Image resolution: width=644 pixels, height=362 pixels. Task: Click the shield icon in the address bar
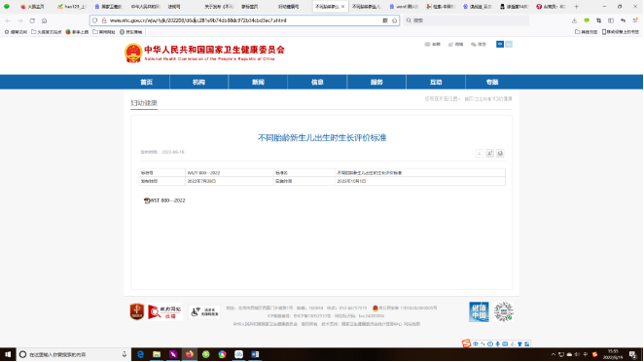(x=95, y=20)
